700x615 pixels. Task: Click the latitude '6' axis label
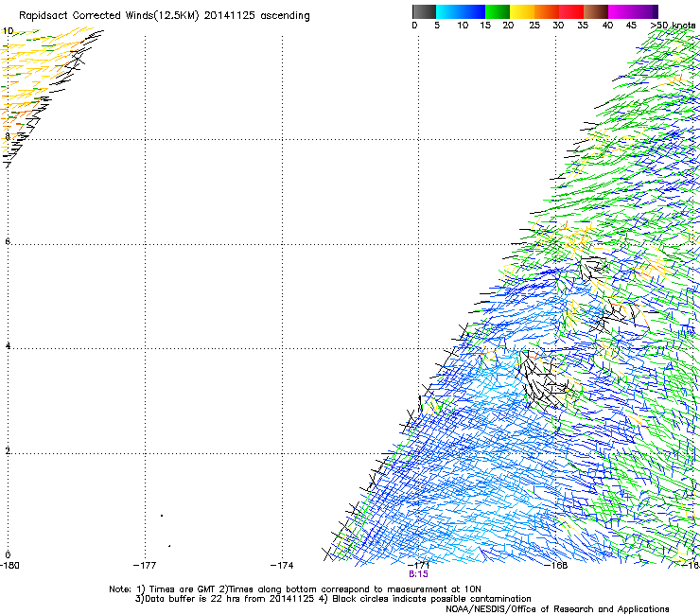point(8,241)
